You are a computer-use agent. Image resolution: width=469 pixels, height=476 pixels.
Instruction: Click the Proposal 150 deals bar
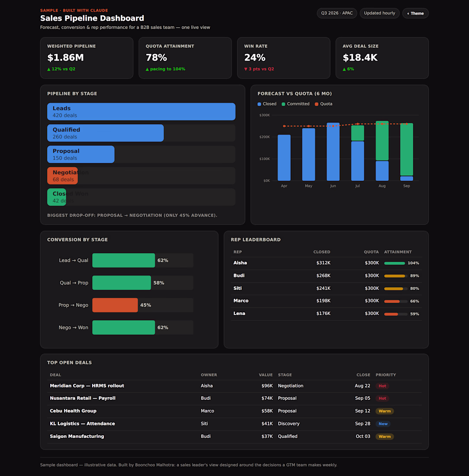click(81, 154)
